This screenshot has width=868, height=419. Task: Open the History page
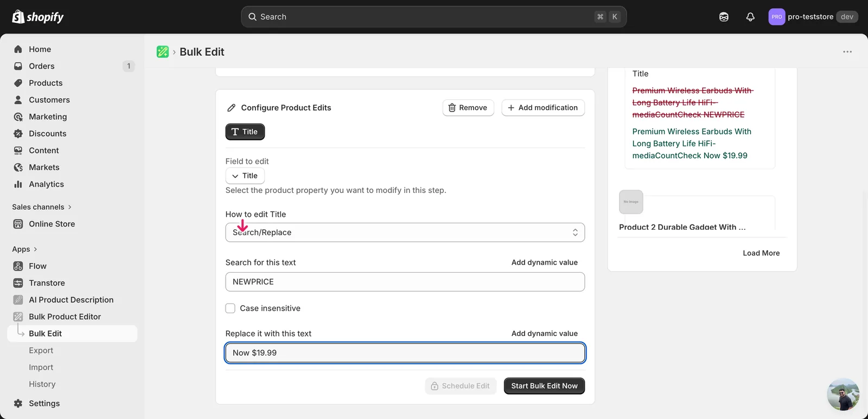(42, 384)
